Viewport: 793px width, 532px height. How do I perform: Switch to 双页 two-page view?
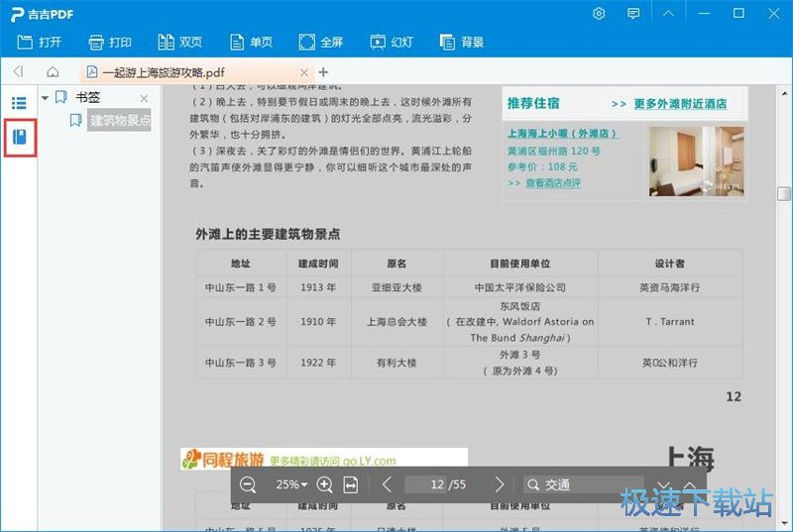point(180,42)
